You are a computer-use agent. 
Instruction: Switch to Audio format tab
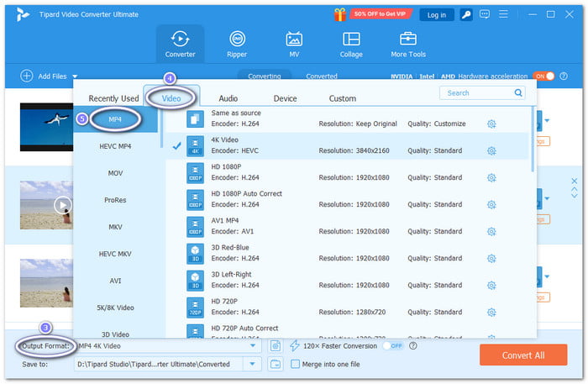coord(228,98)
